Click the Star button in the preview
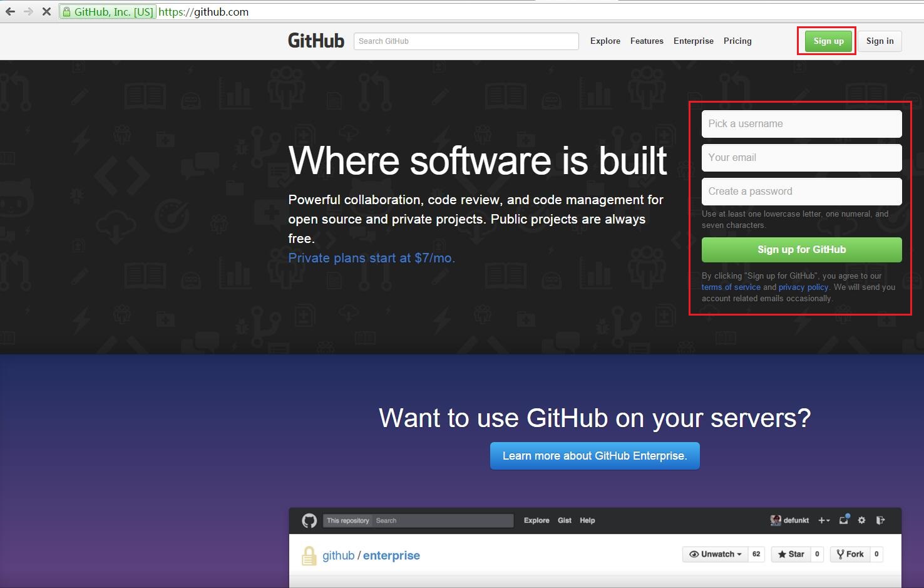The height and width of the screenshot is (588, 924). coord(791,554)
